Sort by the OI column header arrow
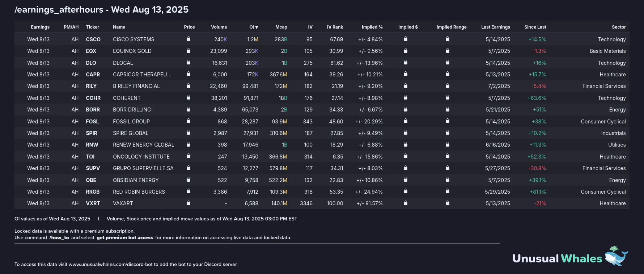 tap(257, 27)
